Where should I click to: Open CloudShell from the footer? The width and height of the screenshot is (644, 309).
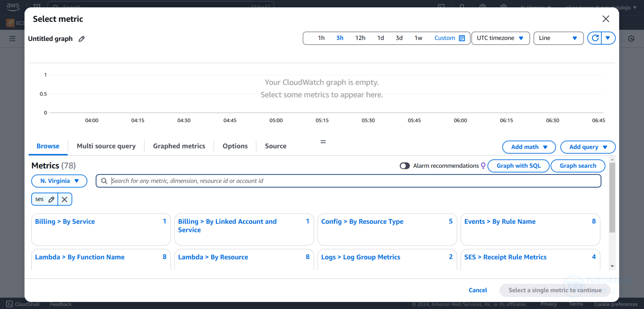coord(23,304)
